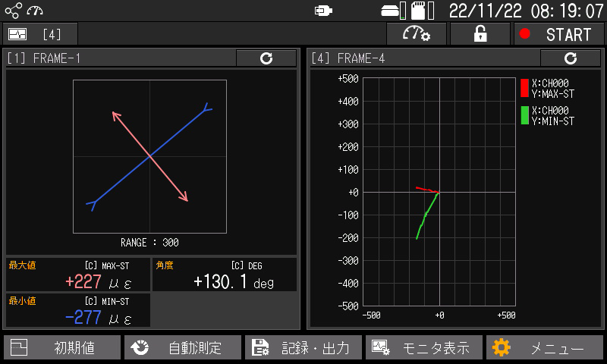607x364 pixels.
Task: Click the red MAX-ST legend swatch
Action: (x=524, y=88)
